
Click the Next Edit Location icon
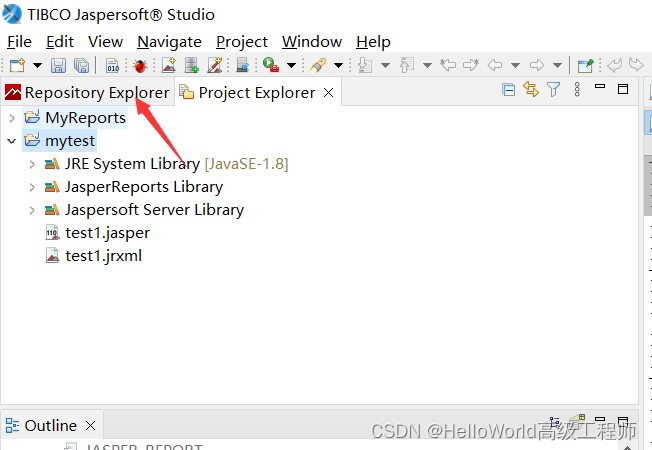click(471, 65)
